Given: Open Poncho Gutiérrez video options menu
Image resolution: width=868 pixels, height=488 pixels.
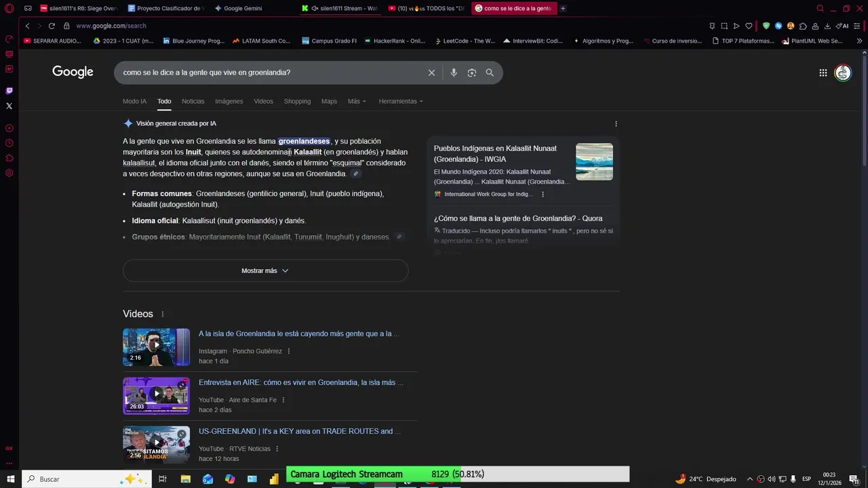Looking at the screenshot, I should [x=289, y=351].
